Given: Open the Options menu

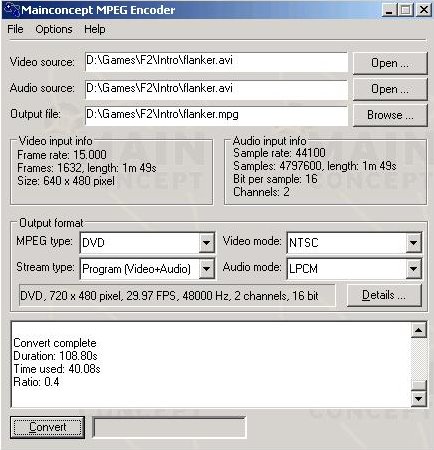Looking at the screenshot, I should pyautogui.click(x=54, y=29).
